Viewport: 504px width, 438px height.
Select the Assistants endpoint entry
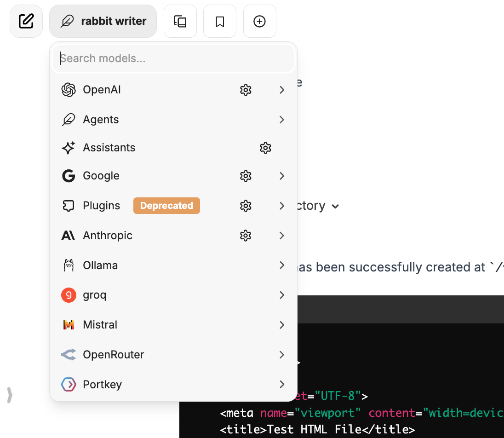[x=173, y=148]
